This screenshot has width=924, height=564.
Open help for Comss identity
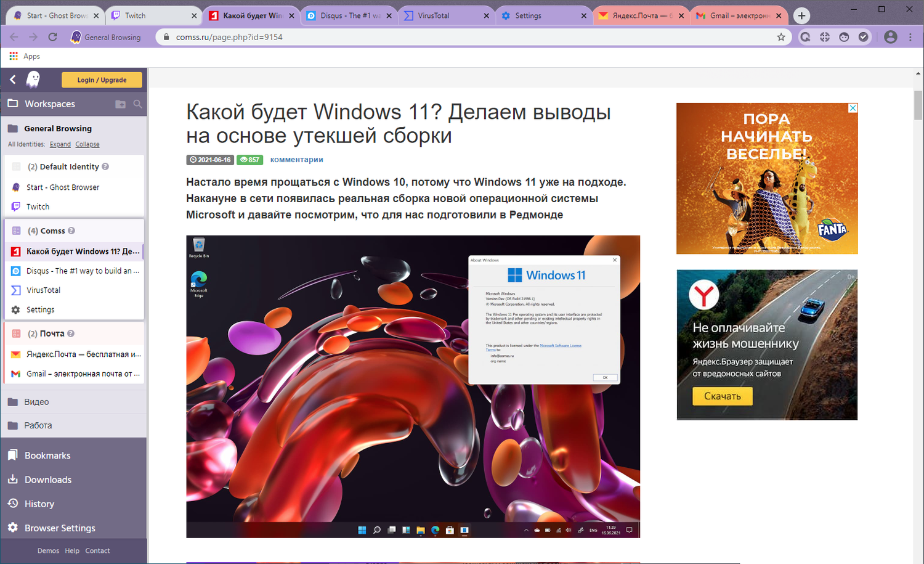[x=71, y=231]
